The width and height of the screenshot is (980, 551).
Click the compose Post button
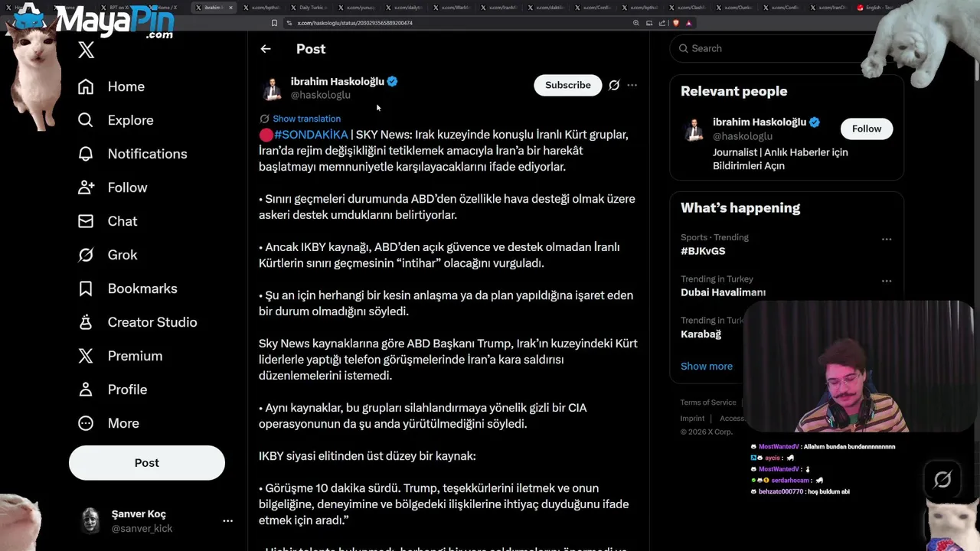coord(147,463)
